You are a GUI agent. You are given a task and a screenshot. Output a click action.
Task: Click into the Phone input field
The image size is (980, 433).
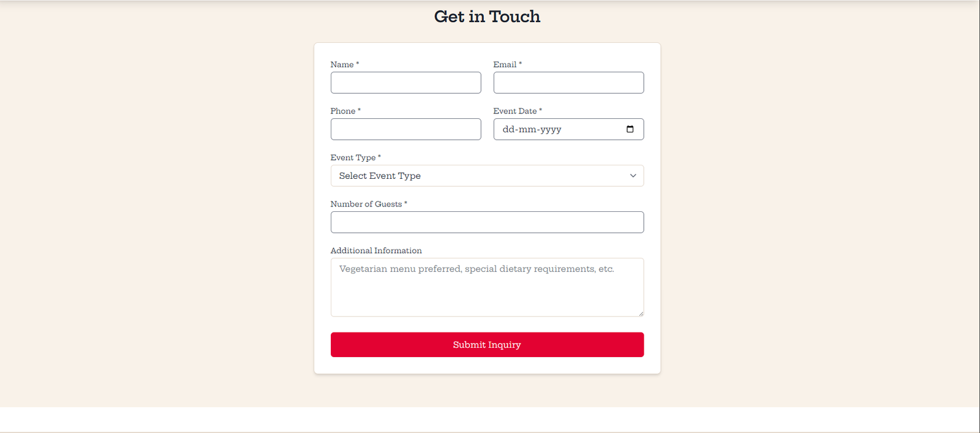coord(405,129)
